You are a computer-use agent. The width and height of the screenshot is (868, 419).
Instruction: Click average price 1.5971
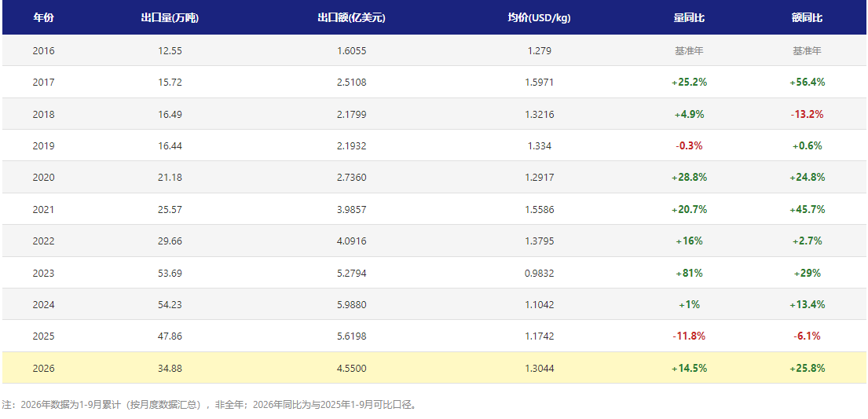click(539, 82)
